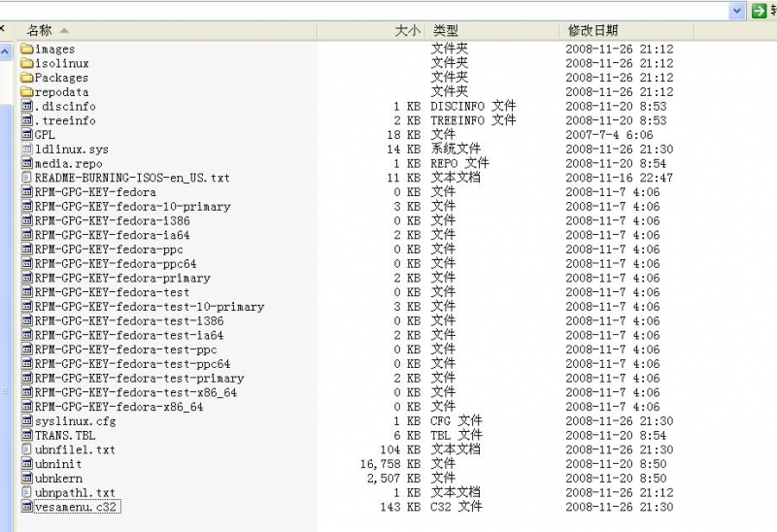Image resolution: width=777 pixels, height=532 pixels.
Task: Sort by the 大小 column header
Action: coord(372,31)
